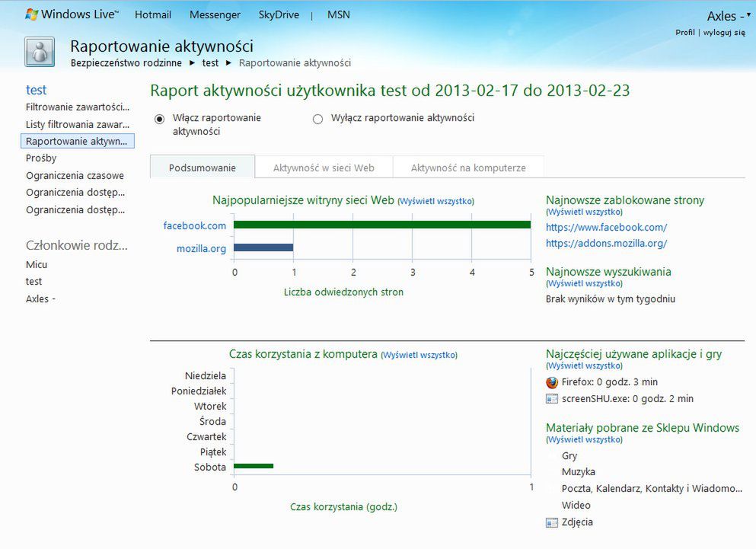The image size is (756, 549).
Task: Click Wyświetl wszystko for recent searches
Action: pyautogui.click(x=585, y=284)
